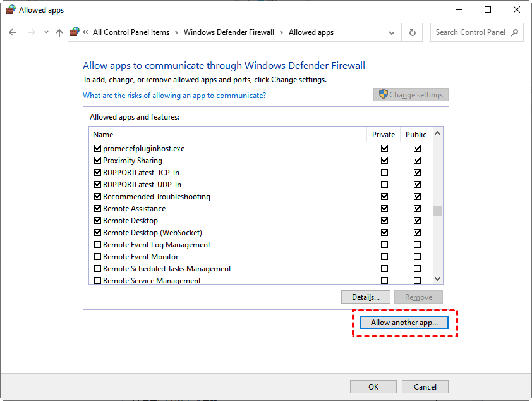Check Remote Service Management name checkbox

tap(98, 281)
